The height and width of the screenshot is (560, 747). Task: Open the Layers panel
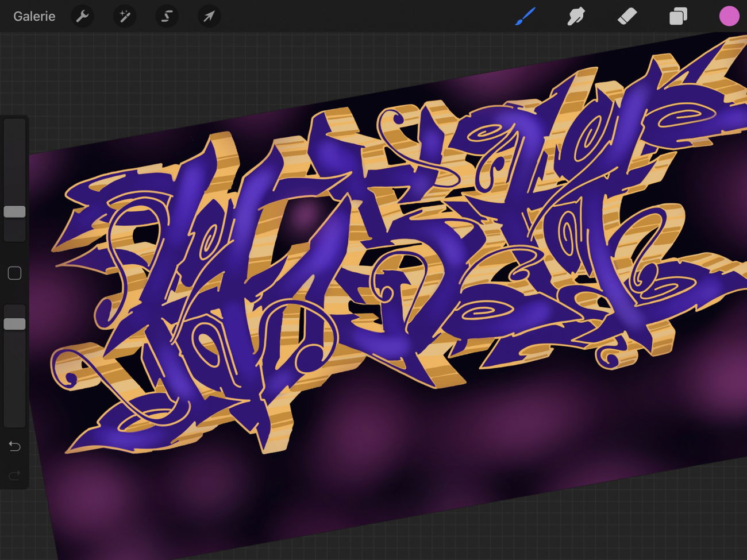coord(678,16)
